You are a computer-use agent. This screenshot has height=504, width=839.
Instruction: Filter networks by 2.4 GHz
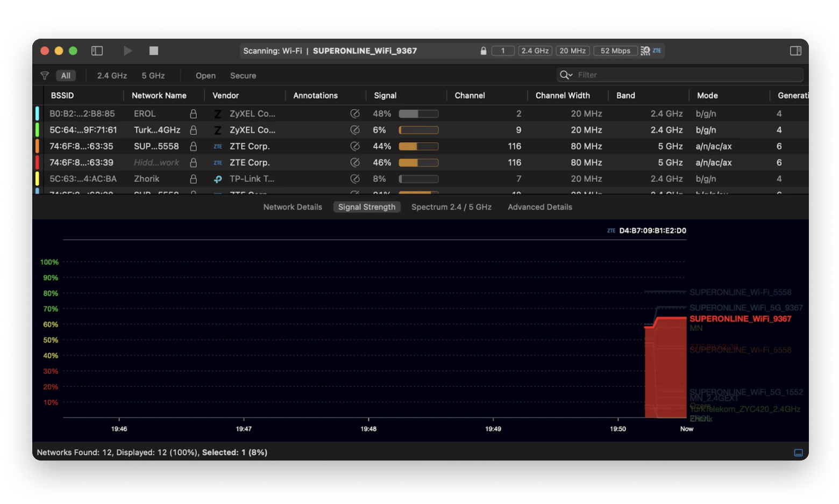point(112,76)
